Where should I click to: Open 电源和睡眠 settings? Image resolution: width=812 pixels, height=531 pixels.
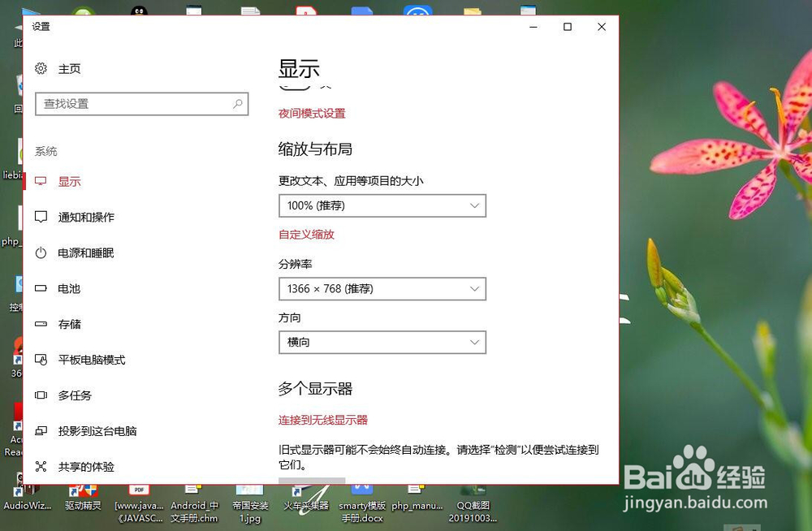tap(88, 253)
